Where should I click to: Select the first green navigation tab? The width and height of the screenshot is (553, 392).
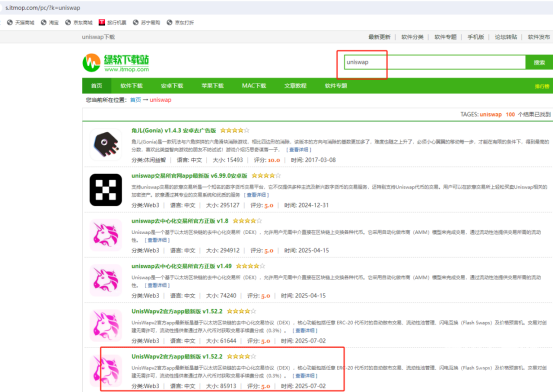click(97, 86)
